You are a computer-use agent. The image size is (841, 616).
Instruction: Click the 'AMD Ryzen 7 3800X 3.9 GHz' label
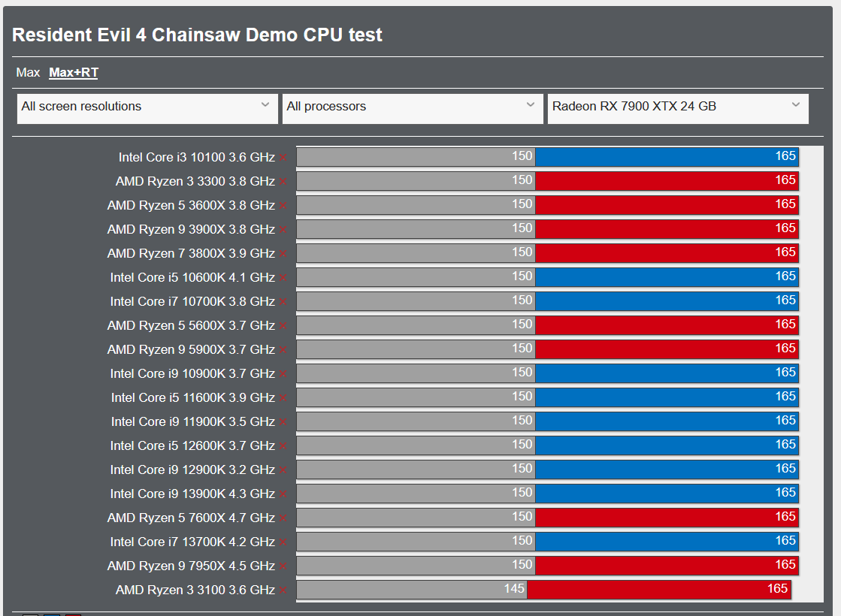click(191, 253)
